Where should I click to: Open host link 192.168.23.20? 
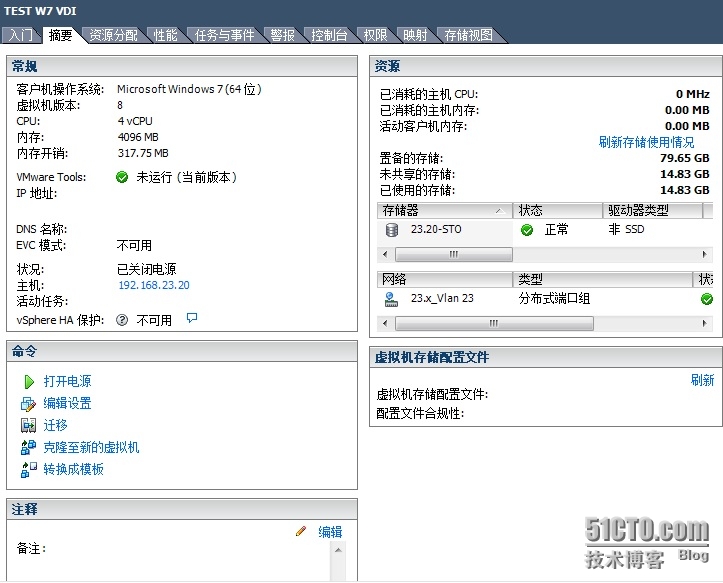coord(154,286)
